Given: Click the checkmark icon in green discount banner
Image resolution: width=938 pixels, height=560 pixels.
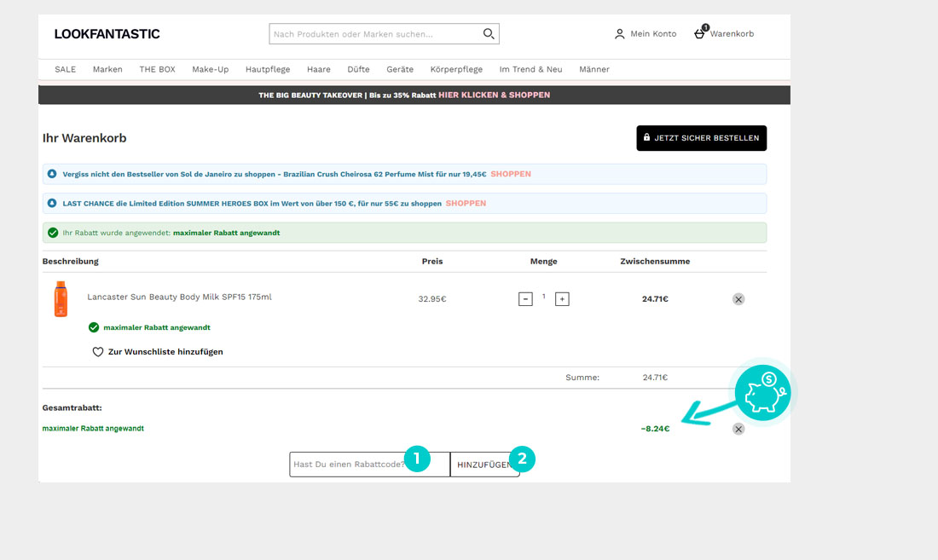Looking at the screenshot, I should click(x=53, y=233).
